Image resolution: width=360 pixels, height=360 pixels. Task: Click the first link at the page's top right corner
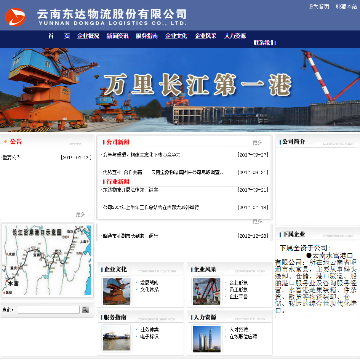point(319,6)
